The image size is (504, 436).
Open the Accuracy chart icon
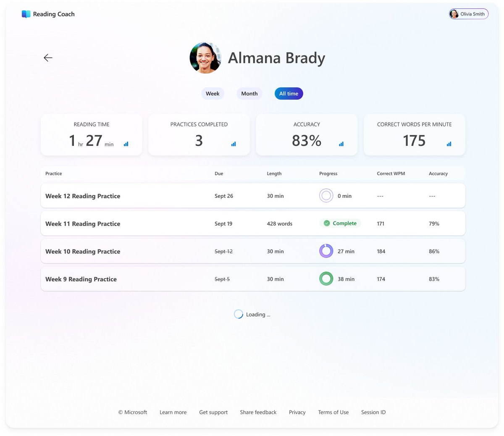pos(341,144)
